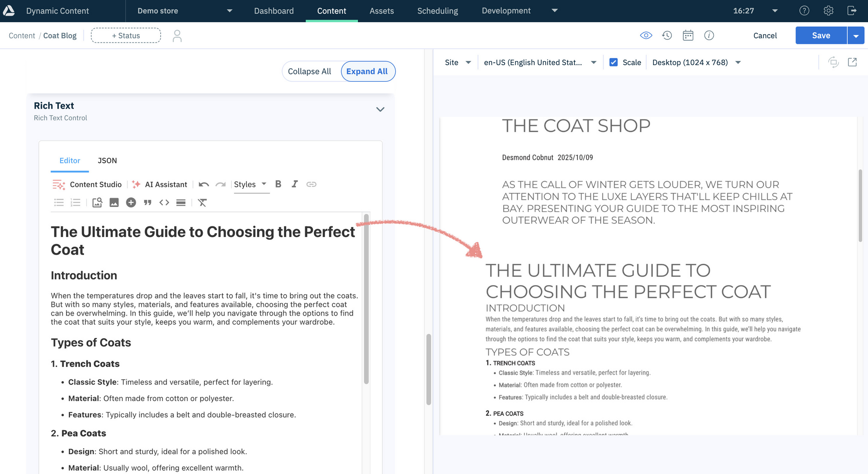The height and width of the screenshot is (474, 868).
Task: Add a Status to the content
Action: point(126,36)
